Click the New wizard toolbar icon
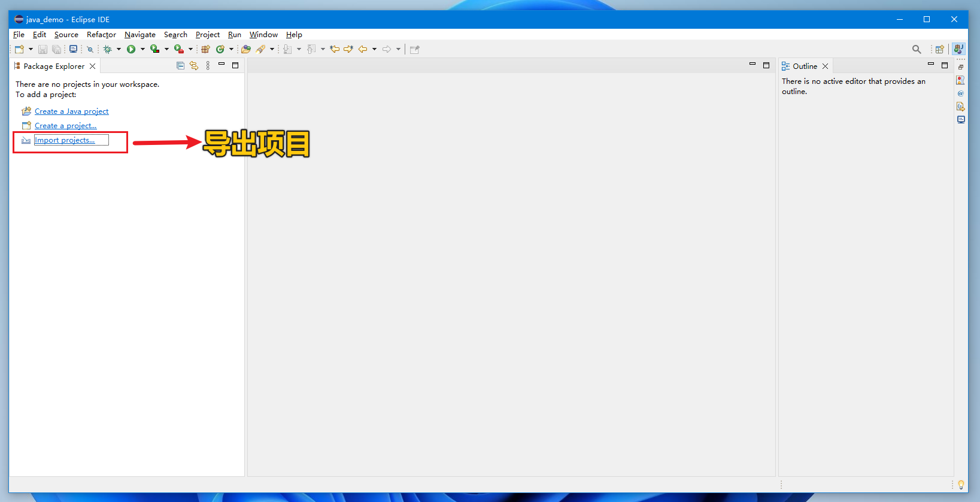 click(x=19, y=49)
